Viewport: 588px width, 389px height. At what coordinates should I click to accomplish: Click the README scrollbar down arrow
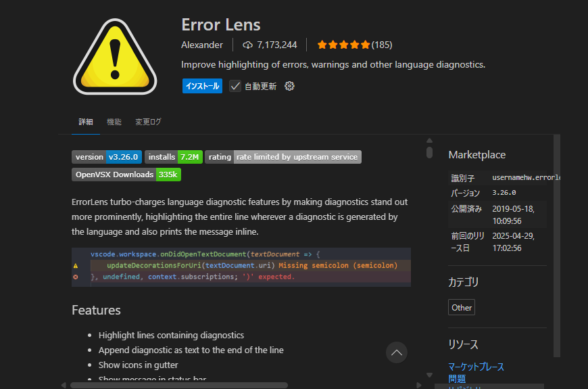[x=429, y=374]
